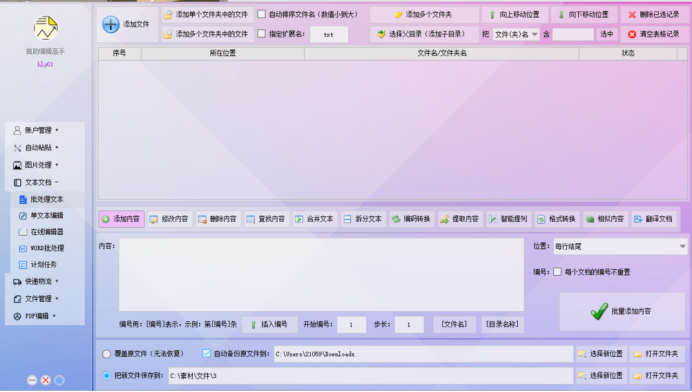Image resolution: width=692 pixels, height=392 pixels.
Task: Open 计划任务 in sidebar
Action: point(47,265)
